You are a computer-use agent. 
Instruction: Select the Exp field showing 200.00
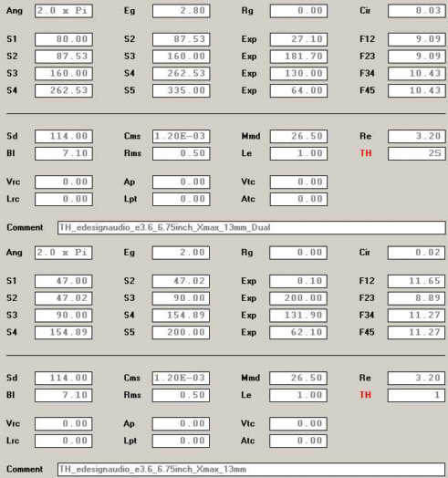tap(298, 298)
